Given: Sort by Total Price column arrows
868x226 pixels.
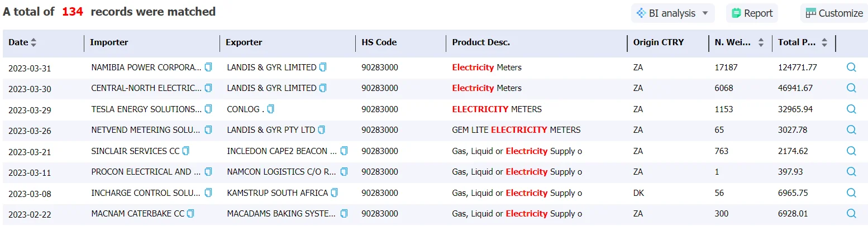Looking at the screenshot, I should (x=824, y=42).
